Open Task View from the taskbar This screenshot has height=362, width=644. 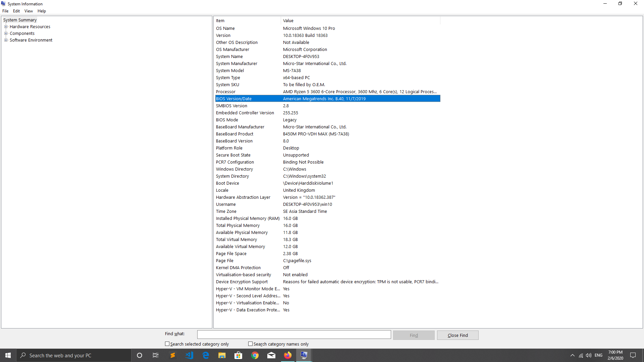(156, 355)
